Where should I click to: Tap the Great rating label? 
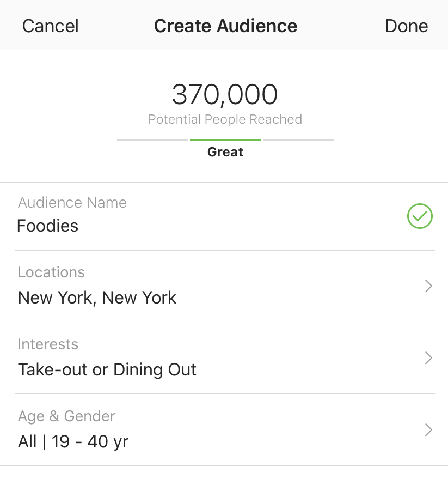[x=225, y=152]
